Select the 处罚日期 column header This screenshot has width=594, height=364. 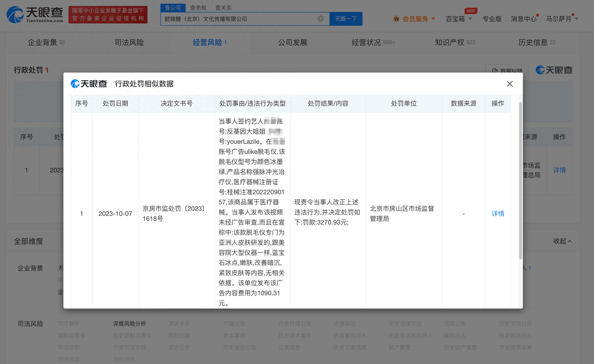[x=115, y=103]
